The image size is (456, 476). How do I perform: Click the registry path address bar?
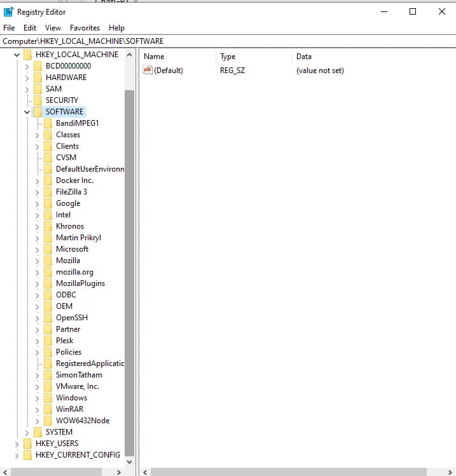228,41
